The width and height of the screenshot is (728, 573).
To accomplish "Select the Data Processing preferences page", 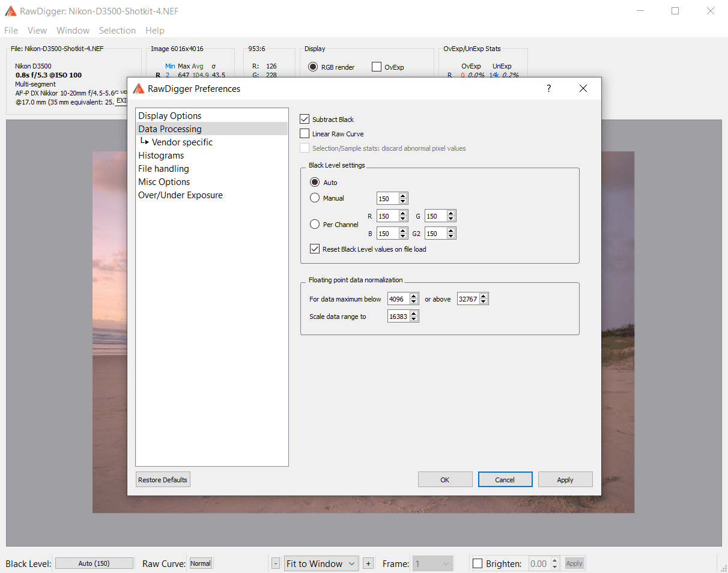I will 211,129.
